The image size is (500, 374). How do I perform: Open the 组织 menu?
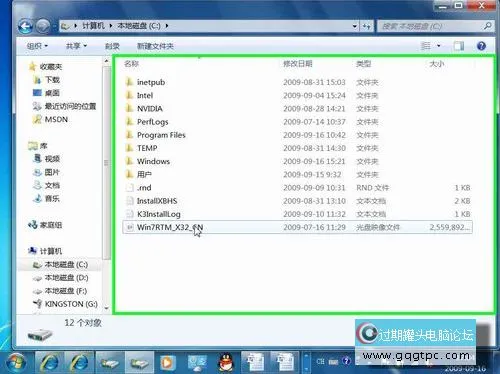point(37,46)
